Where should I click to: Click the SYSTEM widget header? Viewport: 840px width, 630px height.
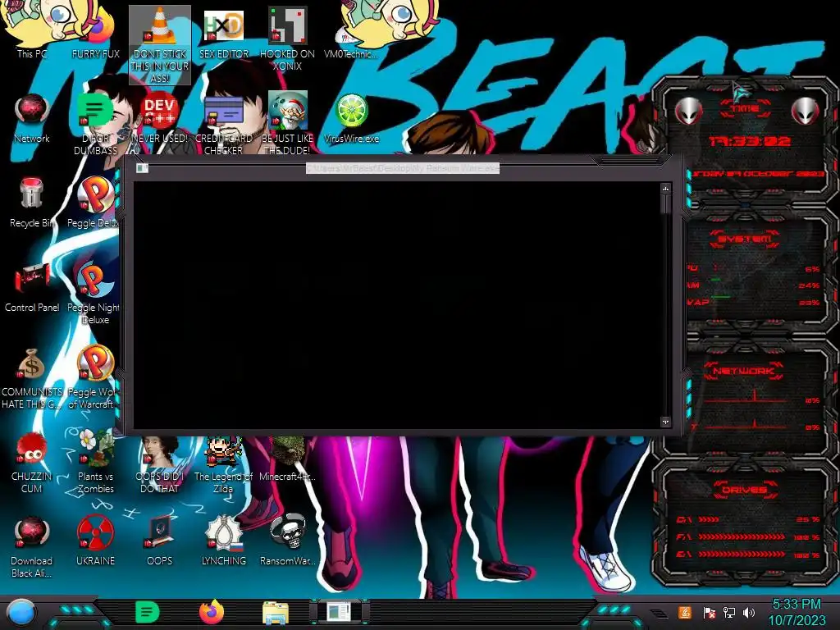(744, 239)
